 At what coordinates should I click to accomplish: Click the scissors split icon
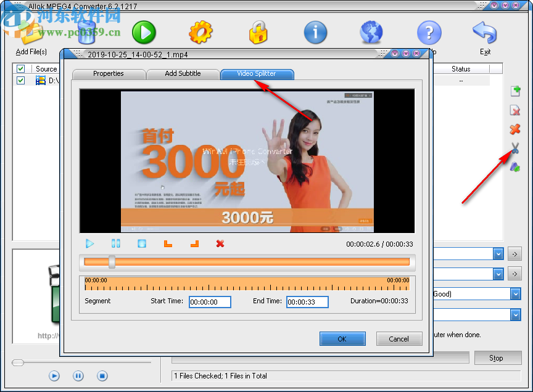(514, 148)
